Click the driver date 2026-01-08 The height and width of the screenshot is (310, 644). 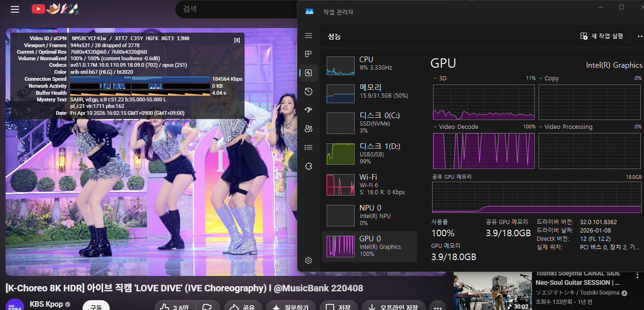pos(595,230)
